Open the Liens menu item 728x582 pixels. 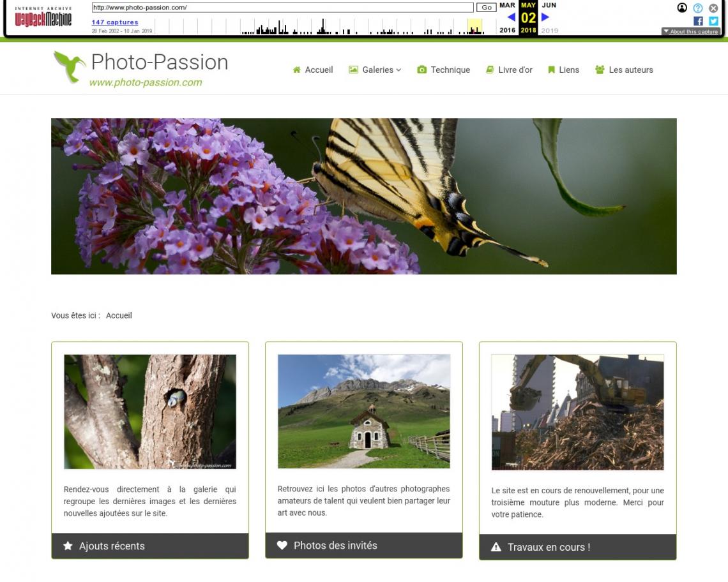[x=563, y=70]
